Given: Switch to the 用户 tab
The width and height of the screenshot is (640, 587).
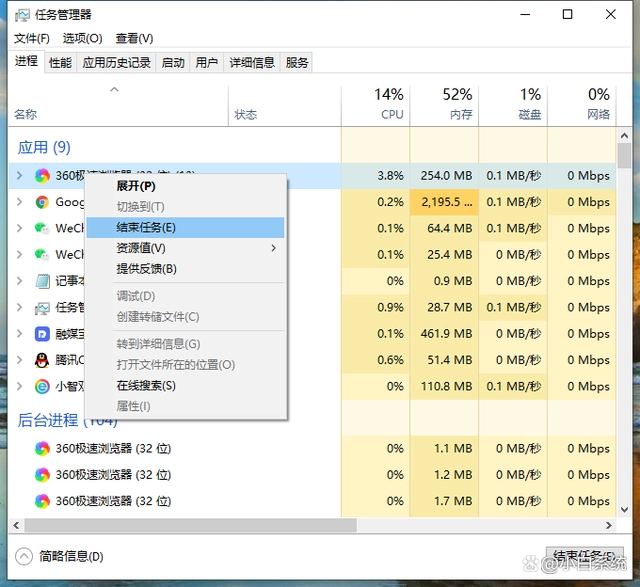Looking at the screenshot, I should (207, 63).
